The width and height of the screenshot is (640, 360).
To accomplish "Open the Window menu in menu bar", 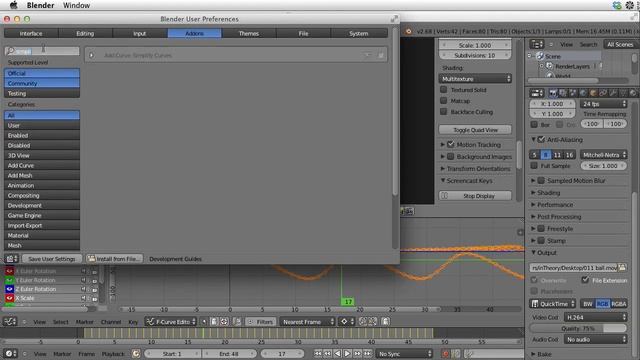I will pos(76,5).
